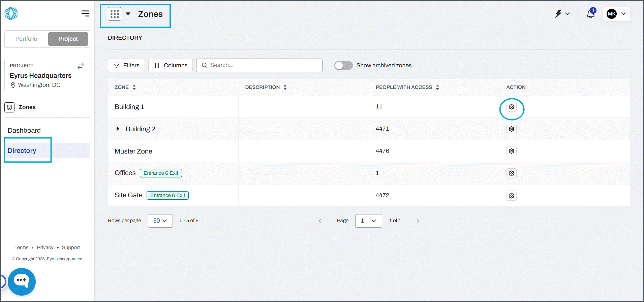Go to next page arrow
This screenshot has width=644, height=302.
(418, 221)
